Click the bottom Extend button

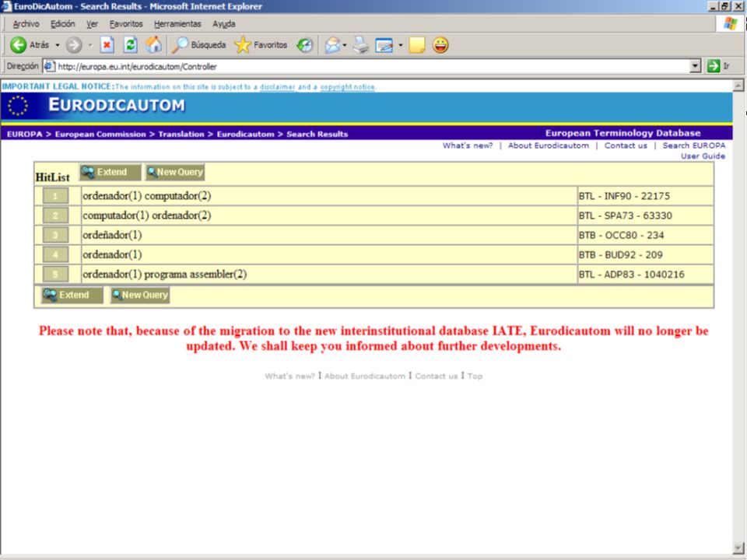coord(72,296)
